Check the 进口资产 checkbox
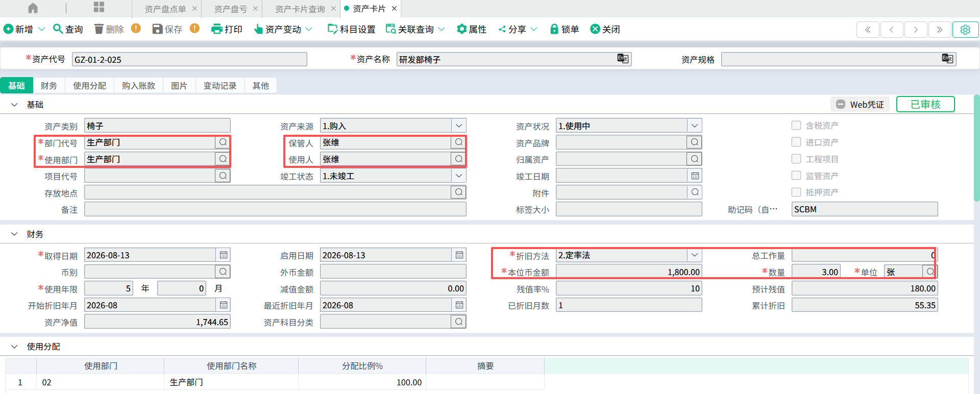980x394 pixels. click(x=796, y=142)
